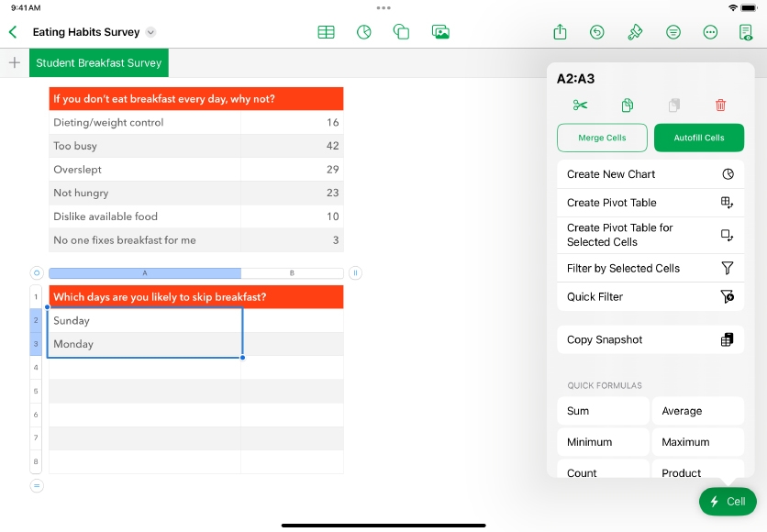Open the Insert Shape icon
767x532 pixels.
click(401, 32)
